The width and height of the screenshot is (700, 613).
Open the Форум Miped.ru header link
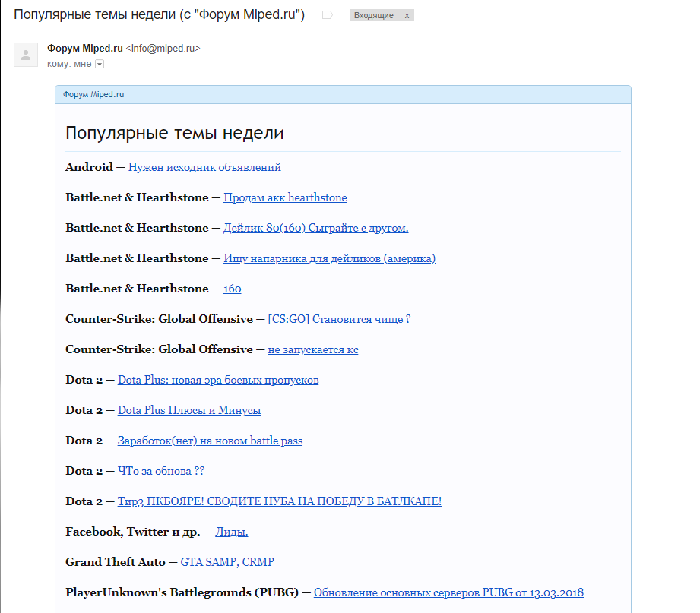click(x=93, y=95)
